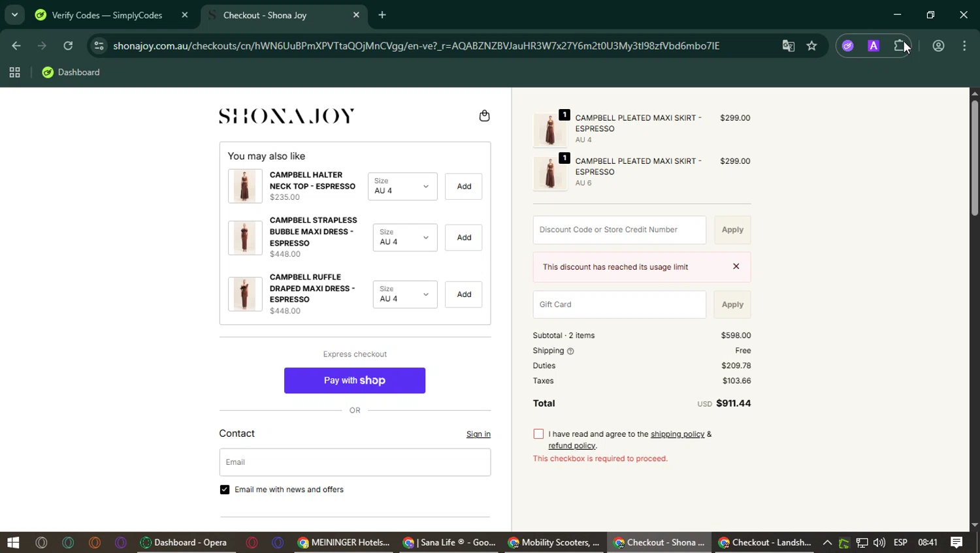Image resolution: width=980 pixels, height=553 pixels.
Task: Switch to Mobility Scooters taskbar window
Action: coord(554,543)
